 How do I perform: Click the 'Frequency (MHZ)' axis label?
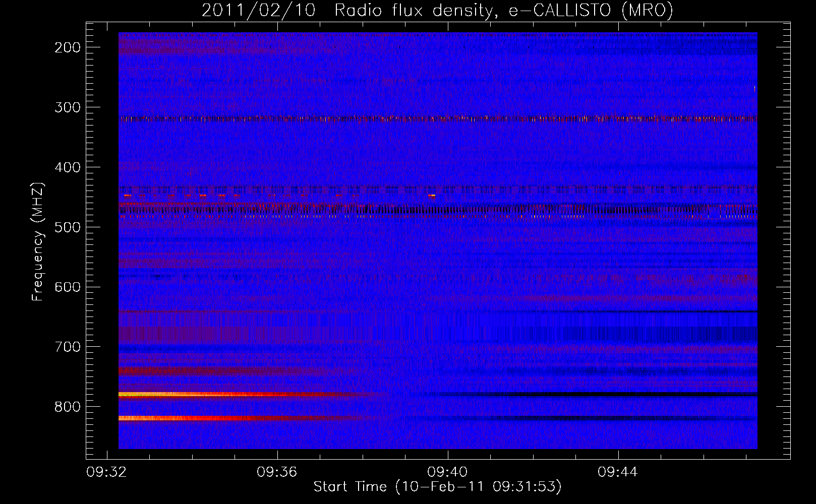38,241
